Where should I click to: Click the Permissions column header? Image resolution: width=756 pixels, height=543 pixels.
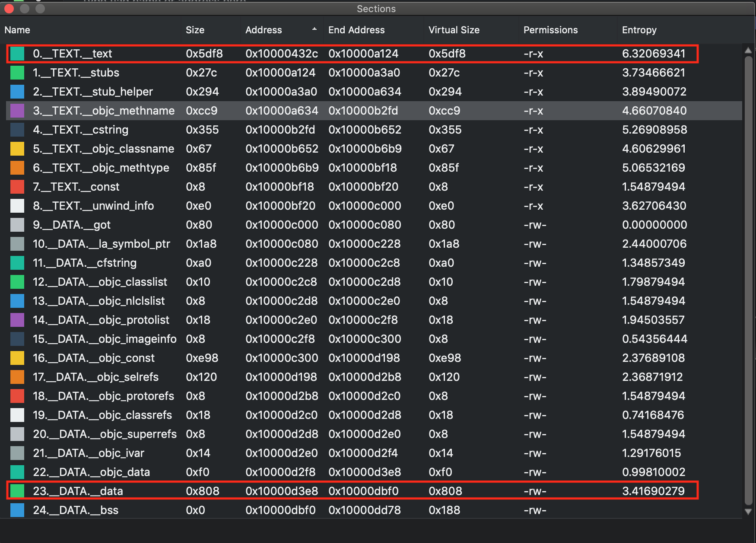click(x=550, y=30)
